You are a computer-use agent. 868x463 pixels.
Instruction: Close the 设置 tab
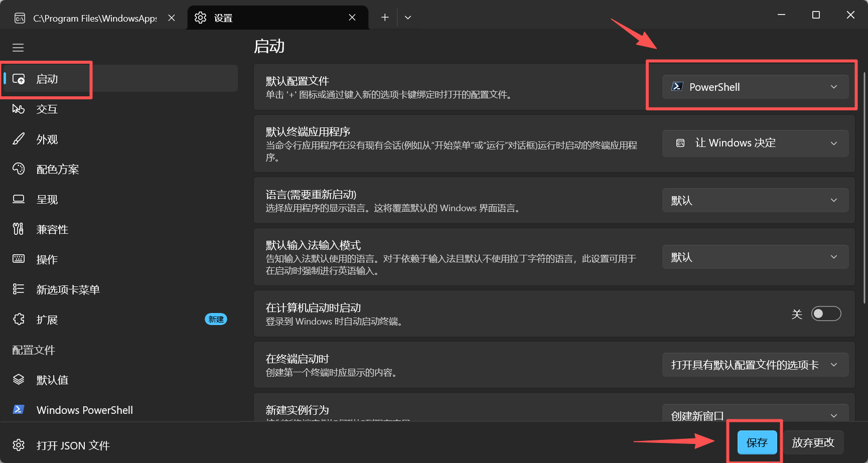[x=352, y=18]
